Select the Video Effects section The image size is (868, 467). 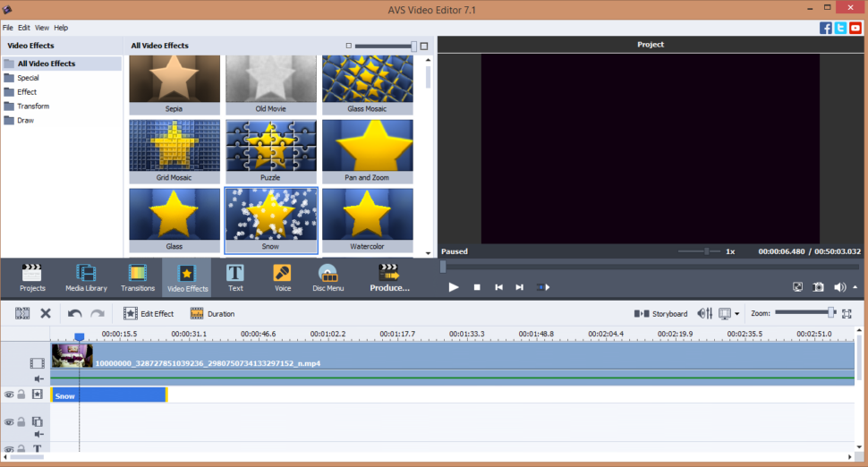click(x=187, y=278)
